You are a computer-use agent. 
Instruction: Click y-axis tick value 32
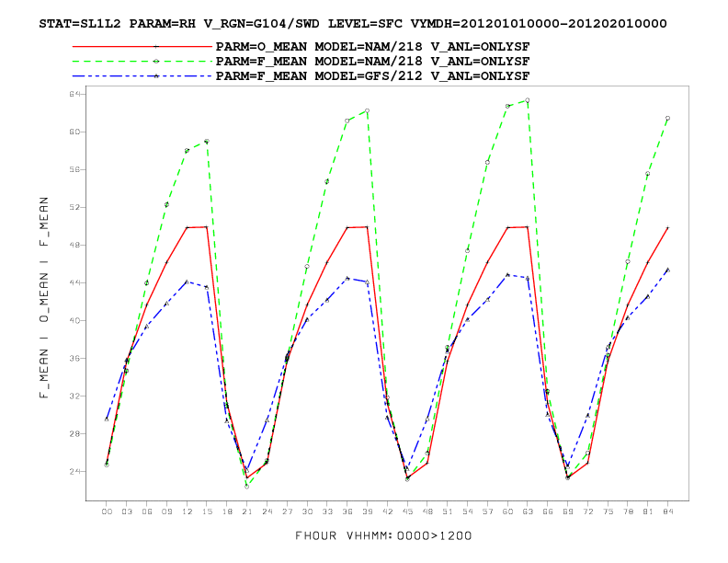(x=75, y=396)
